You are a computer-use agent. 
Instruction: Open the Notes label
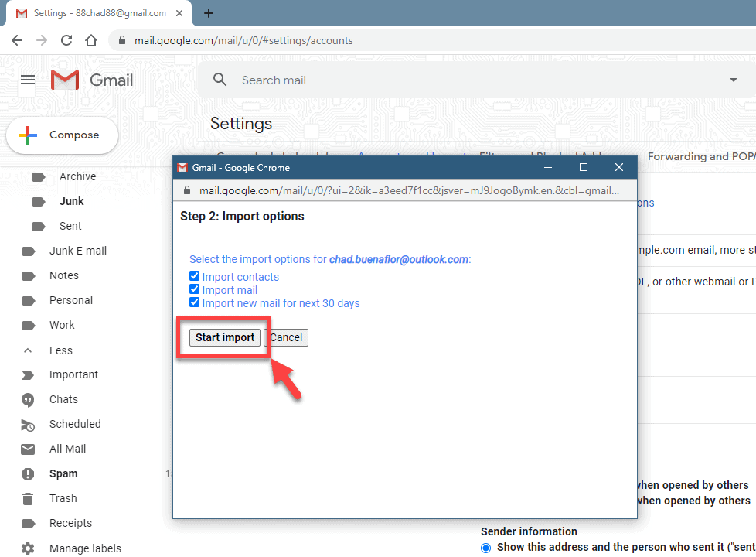[x=64, y=275]
